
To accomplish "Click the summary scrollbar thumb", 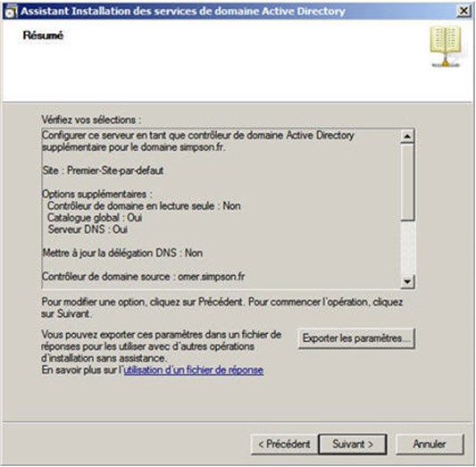I will 407,182.
